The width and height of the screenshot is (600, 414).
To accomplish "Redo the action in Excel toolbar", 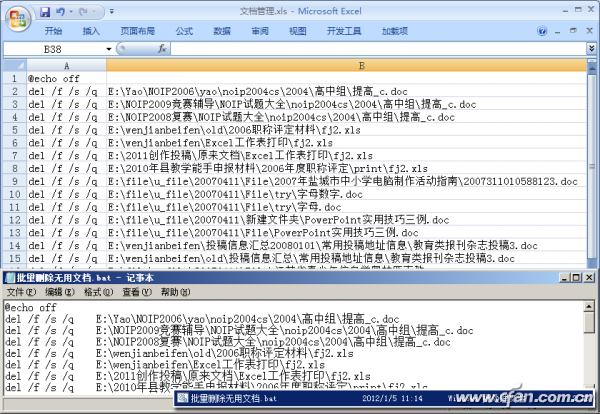I will (83, 12).
